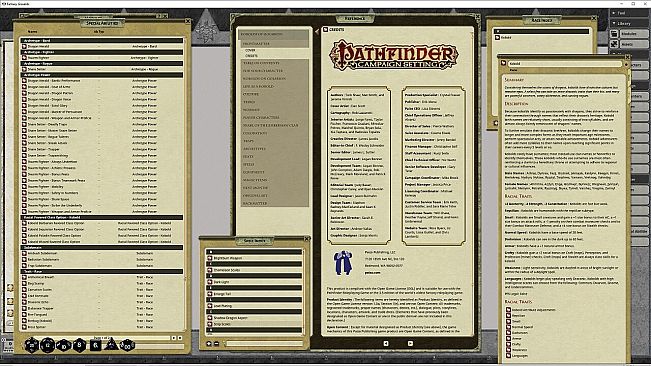Open Archetypes chapter in Reference index

(x=275, y=149)
